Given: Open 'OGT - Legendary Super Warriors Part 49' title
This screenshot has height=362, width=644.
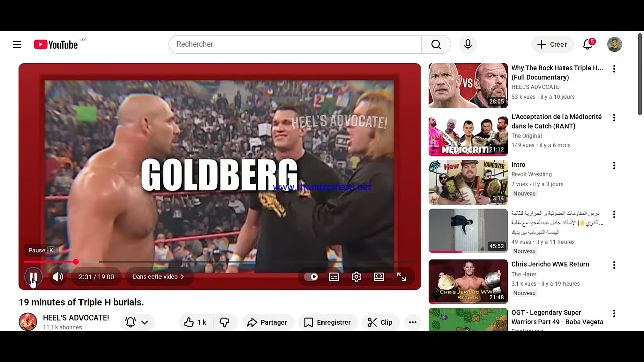Looking at the screenshot, I should pyautogui.click(x=557, y=317).
